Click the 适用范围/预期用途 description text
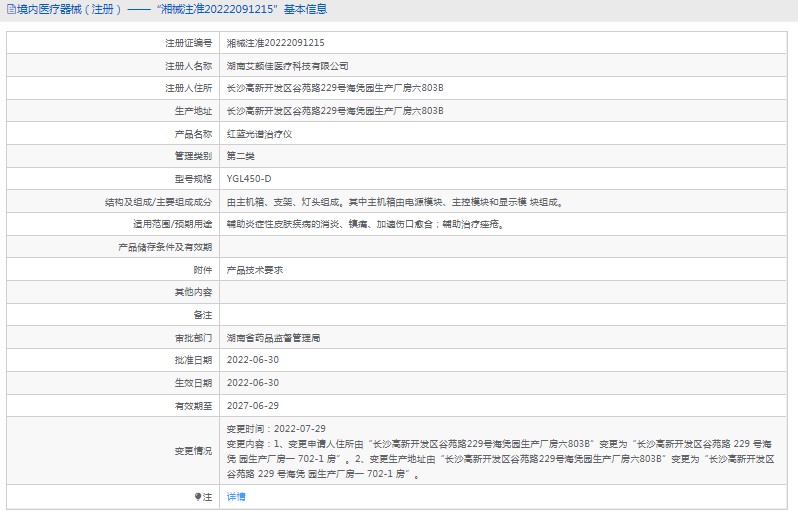Image resolution: width=798 pixels, height=511 pixels. (365, 225)
